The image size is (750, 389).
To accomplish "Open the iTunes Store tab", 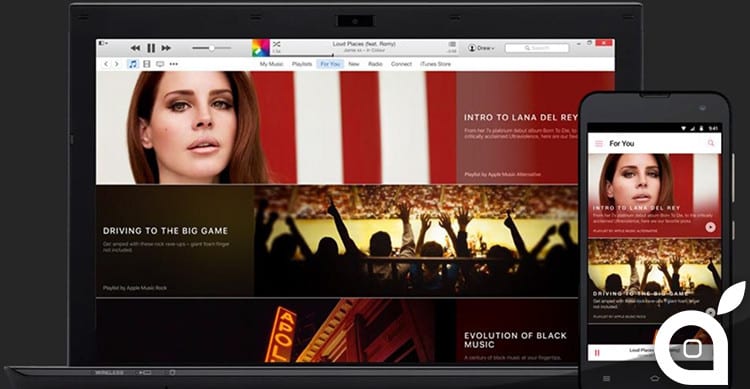I will click(x=435, y=64).
